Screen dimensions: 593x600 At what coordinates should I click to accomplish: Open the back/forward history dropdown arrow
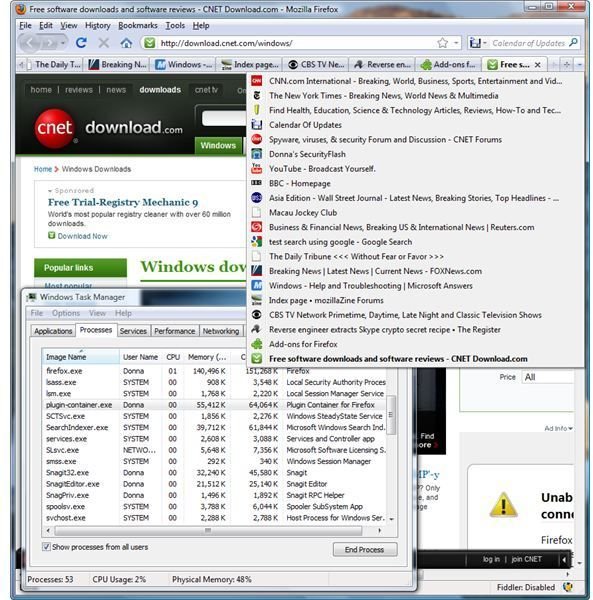(62, 43)
